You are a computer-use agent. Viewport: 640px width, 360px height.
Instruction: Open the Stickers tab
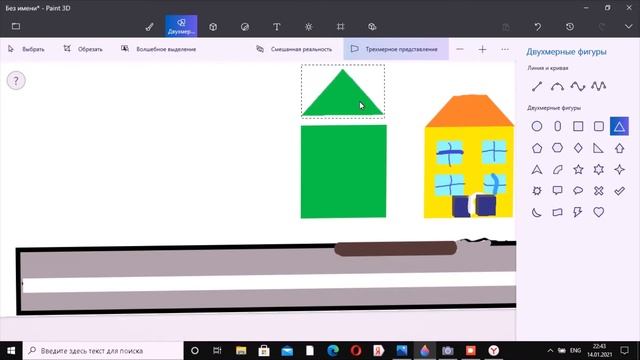tap(245, 27)
